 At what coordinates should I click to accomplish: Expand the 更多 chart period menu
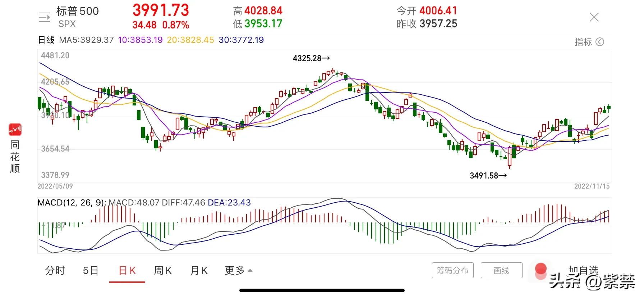click(x=239, y=271)
